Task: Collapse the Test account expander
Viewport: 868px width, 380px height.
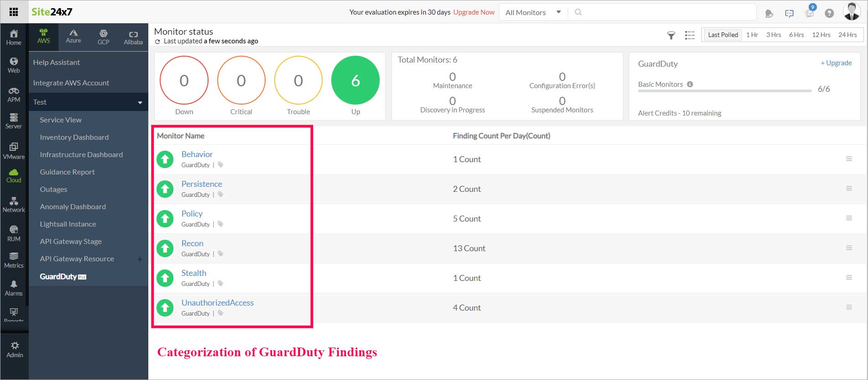Action: (x=140, y=102)
